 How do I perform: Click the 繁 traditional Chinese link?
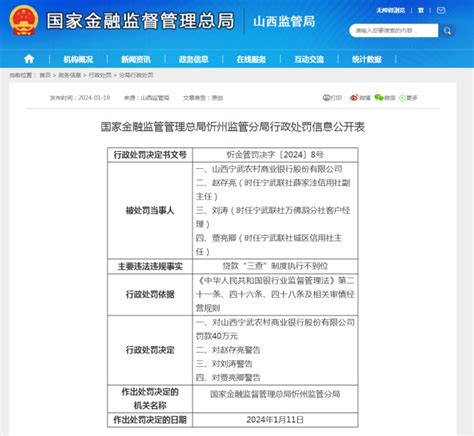pos(421,10)
